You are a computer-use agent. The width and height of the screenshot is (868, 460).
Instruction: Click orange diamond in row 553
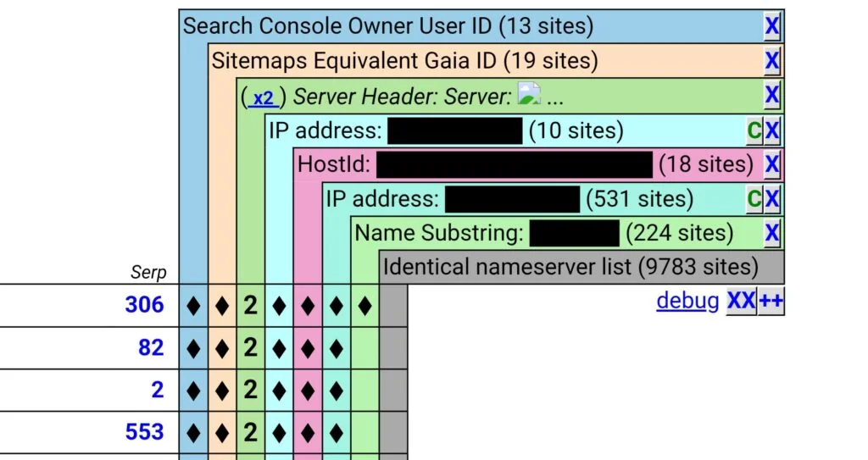click(x=222, y=433)
